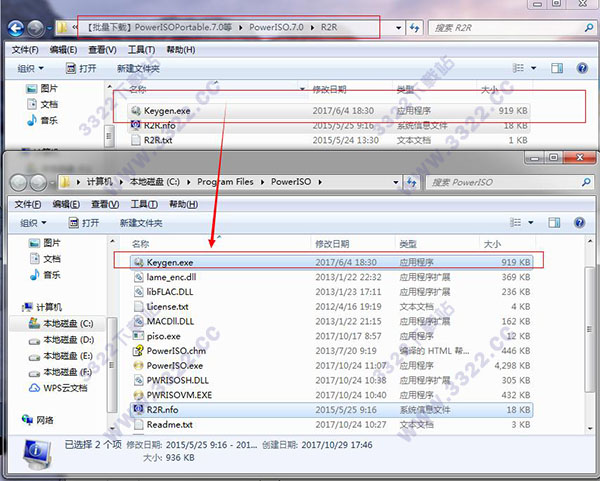600x481 pixels.
Task: Click 打开 button in R2R window
Action: (x=81, y=68)
